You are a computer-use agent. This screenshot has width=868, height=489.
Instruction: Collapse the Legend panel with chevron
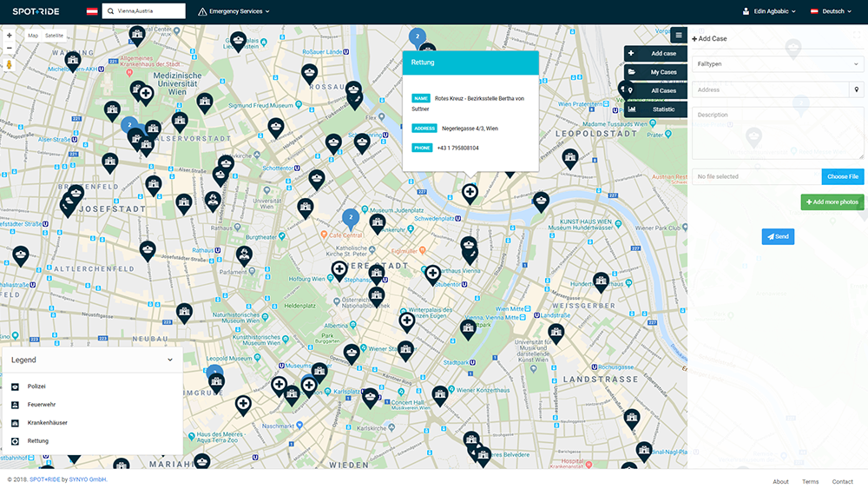pos(170,360)
